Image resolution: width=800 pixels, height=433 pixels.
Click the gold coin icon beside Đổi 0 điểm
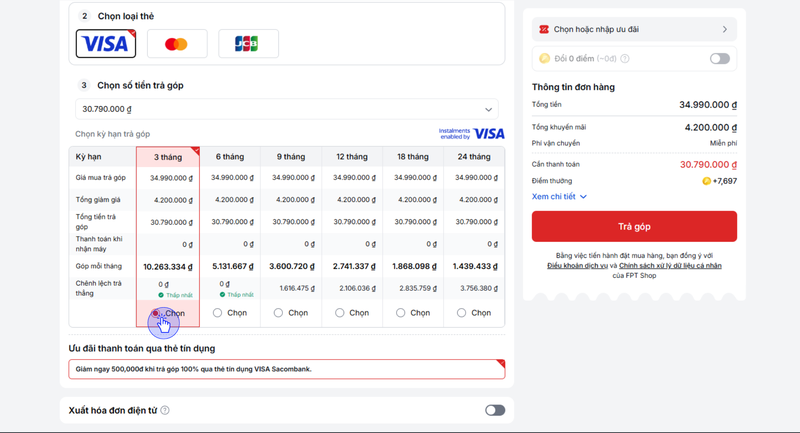click(544, 59)
